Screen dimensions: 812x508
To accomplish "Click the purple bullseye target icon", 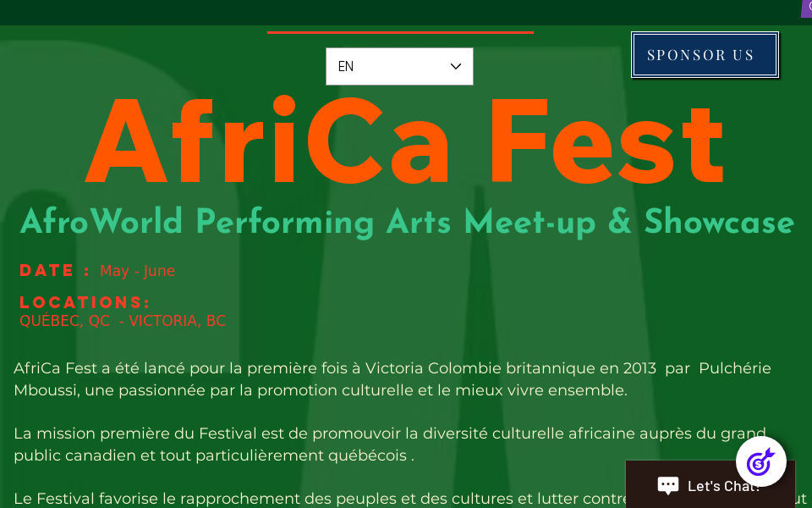I will (760, 461).
